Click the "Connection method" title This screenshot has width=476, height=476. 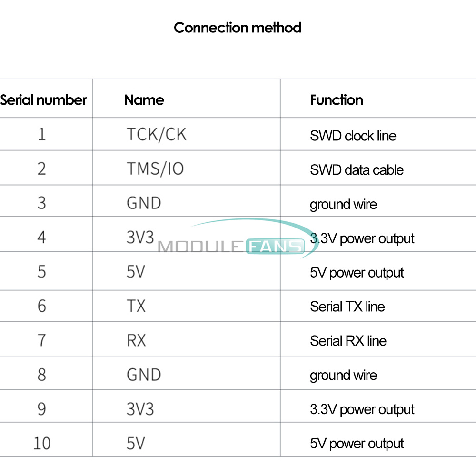pyautogui.click(x=238, y=28)
